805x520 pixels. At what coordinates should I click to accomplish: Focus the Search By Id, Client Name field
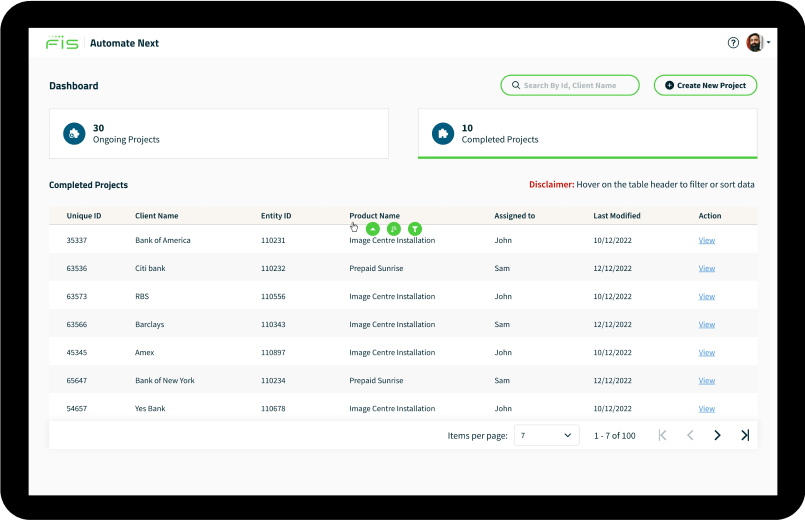tap(570, 86)
